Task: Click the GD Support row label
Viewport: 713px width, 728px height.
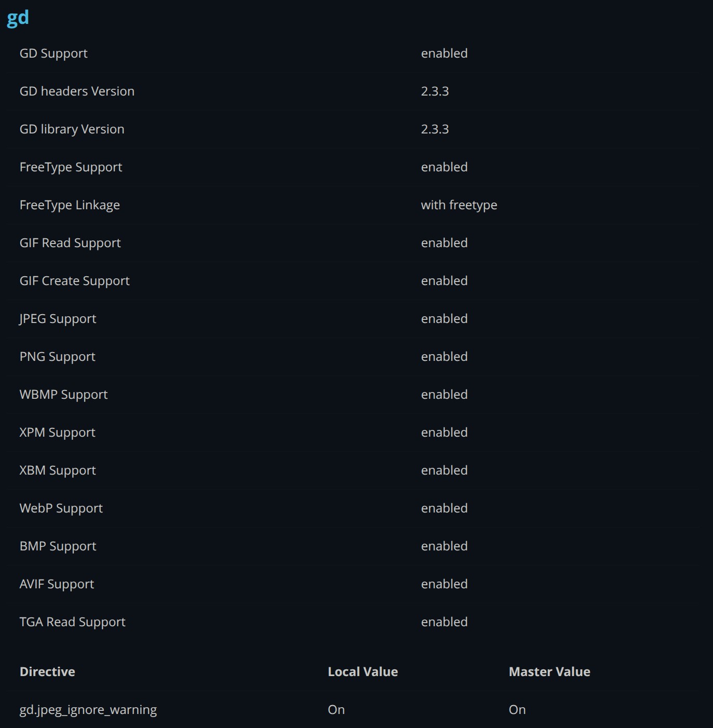Action: pos(53,53)
